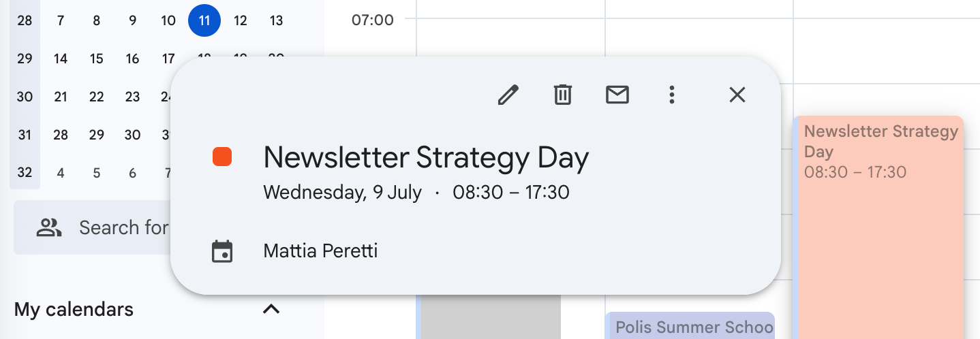Select highlighted date 11 in mini calendar
980x339 pixels.
204,20
